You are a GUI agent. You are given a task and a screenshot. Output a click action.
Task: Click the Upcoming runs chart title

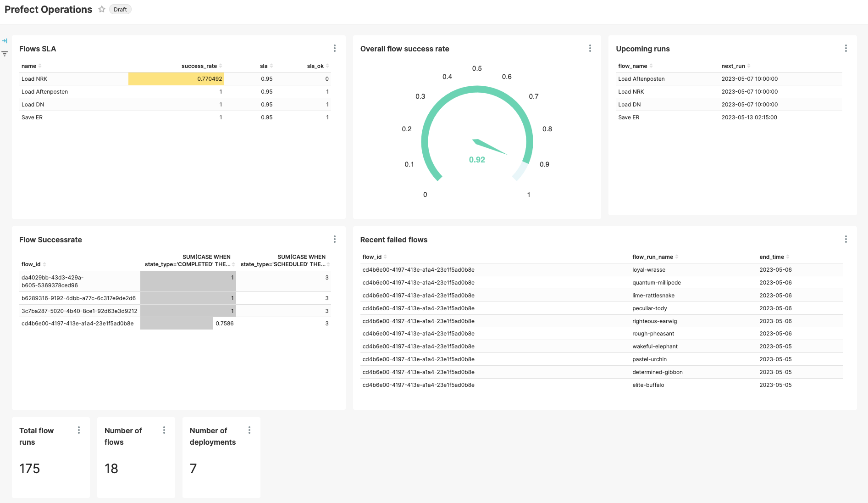click(x=643, y=49)
